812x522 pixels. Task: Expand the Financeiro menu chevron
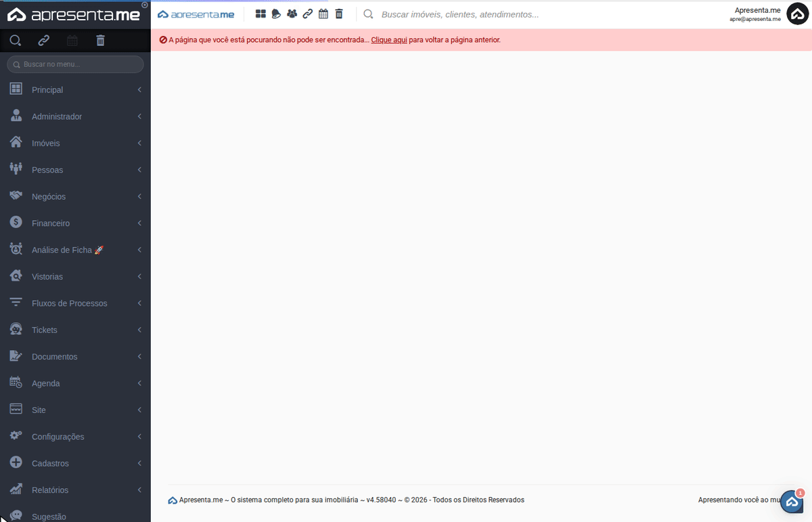(139, 223)
